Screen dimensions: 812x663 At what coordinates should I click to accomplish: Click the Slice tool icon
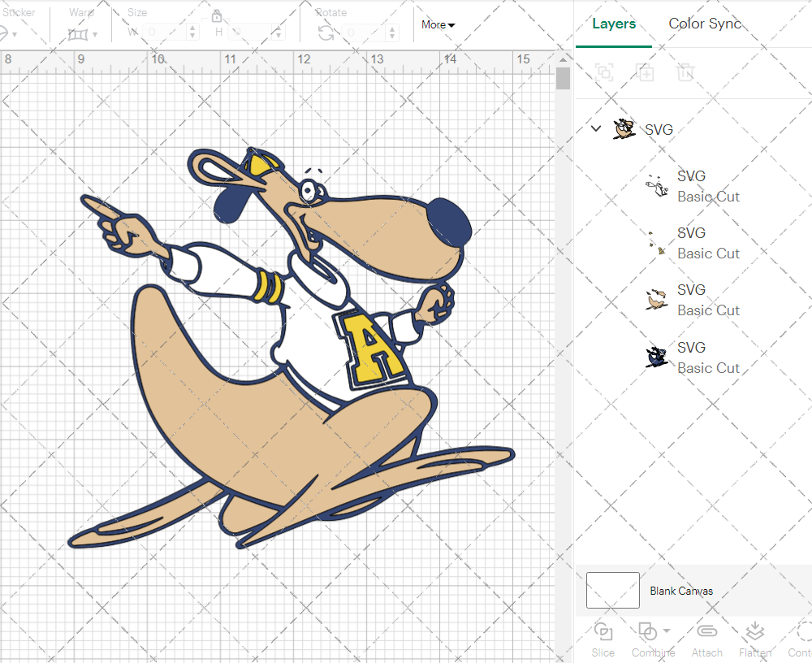603,631
